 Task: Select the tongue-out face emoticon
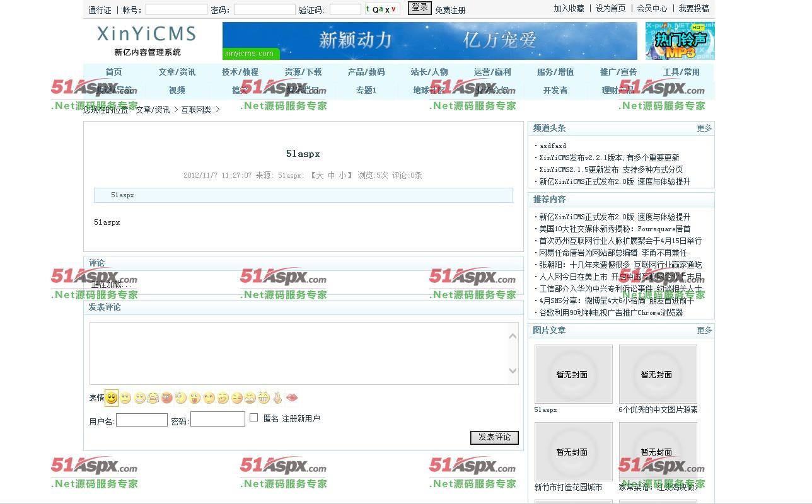click(x=194, y=398)
